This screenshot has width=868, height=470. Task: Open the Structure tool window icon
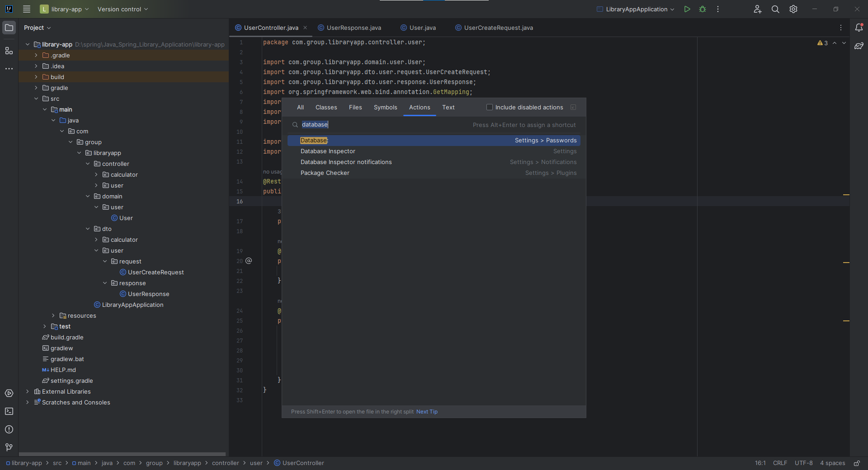(9, 51)
